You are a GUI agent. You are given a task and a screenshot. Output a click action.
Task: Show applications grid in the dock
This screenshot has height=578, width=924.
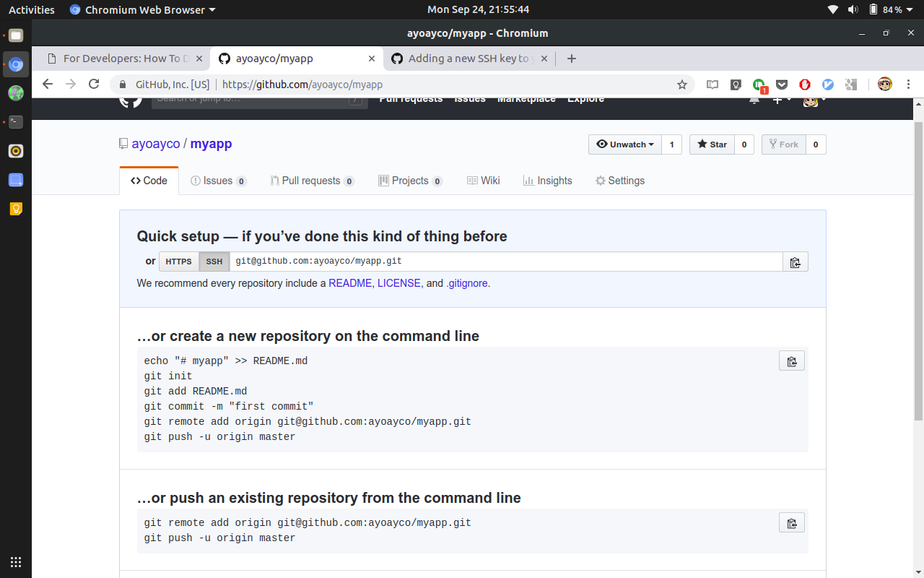[16, 562]
